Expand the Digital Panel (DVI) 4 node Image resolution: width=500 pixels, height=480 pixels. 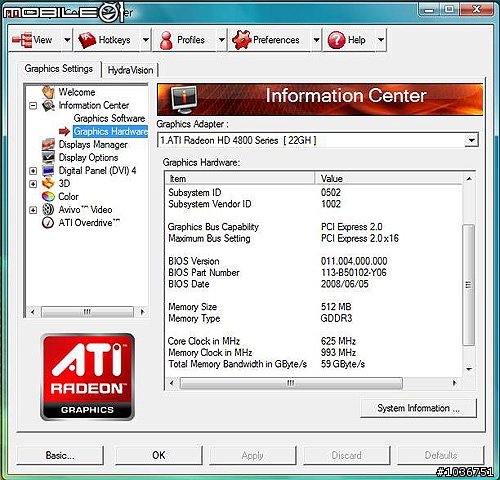(33, 171)
